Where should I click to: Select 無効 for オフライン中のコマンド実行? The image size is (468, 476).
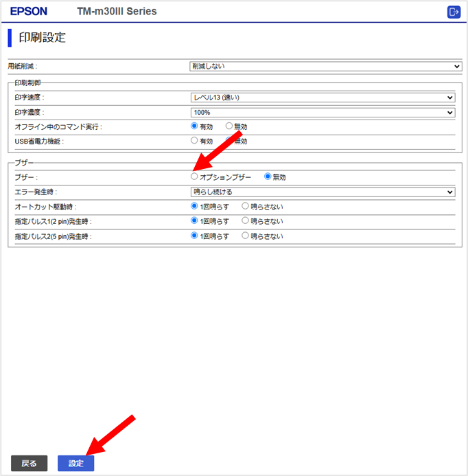(229, 127)
